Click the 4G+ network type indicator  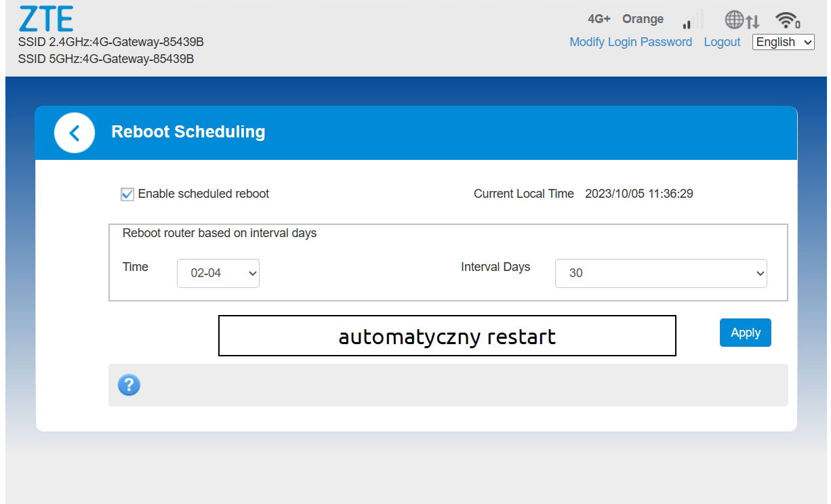point(599,19)
